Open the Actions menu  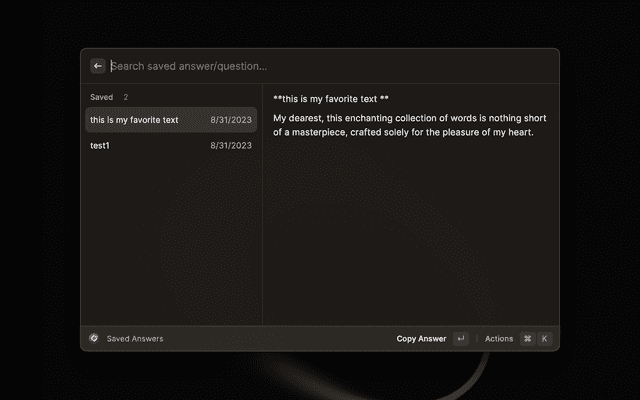[499, 339]
